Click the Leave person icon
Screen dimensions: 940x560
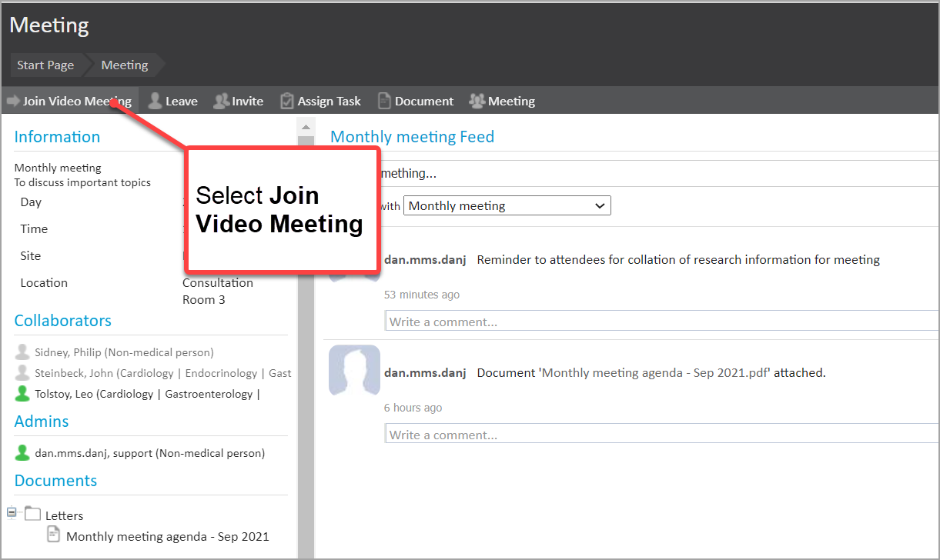coord(155,101)
